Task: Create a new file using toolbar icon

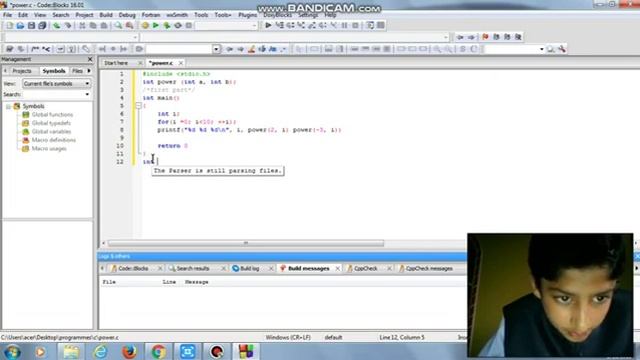Action: click(x=9, y=25)
